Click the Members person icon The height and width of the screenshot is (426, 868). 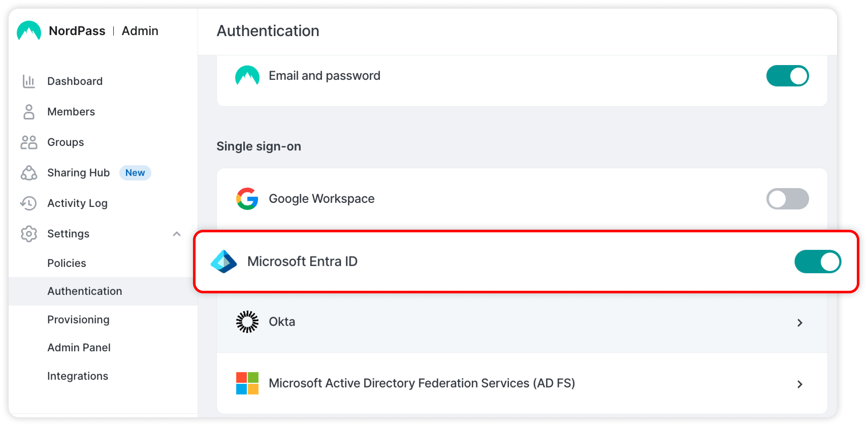coord(29,112)
